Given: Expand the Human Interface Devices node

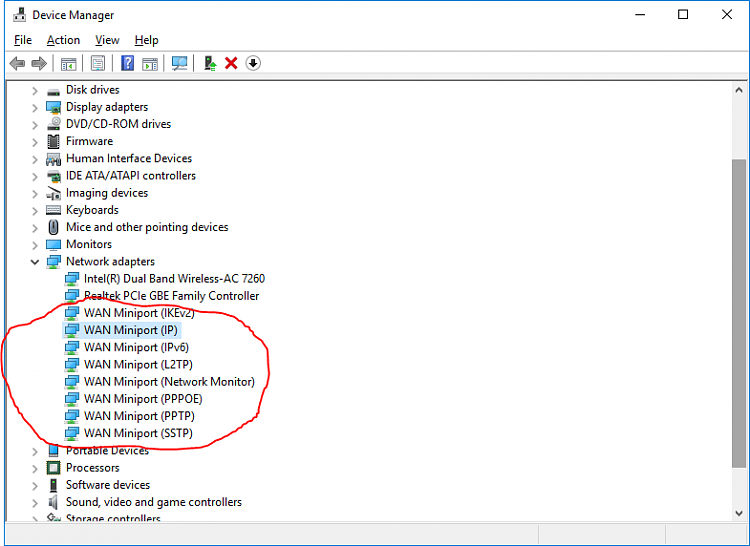Looking at the screenshot, I should click(x=34, y=159).
